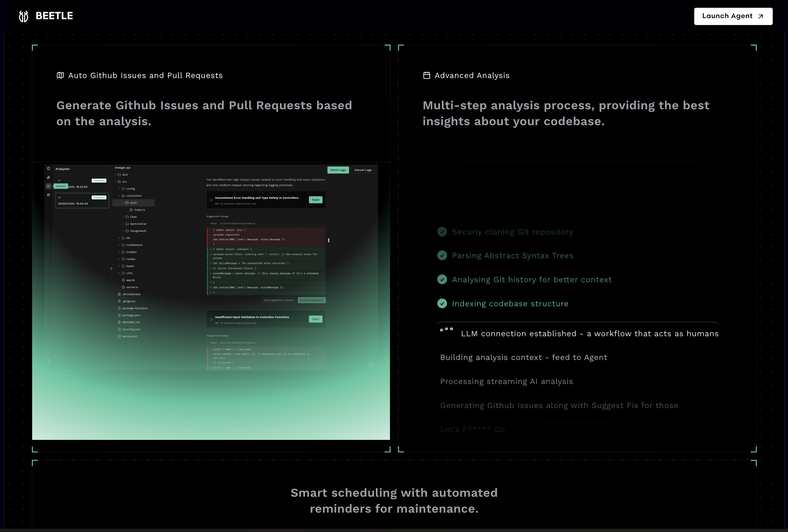Select the Analysis scan icon in sidebar

coord(48,186)
